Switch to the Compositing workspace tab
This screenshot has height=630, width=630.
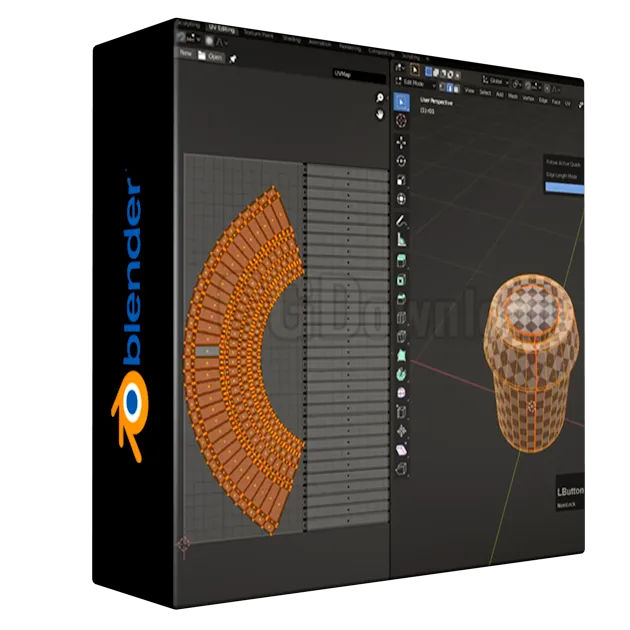382,52
